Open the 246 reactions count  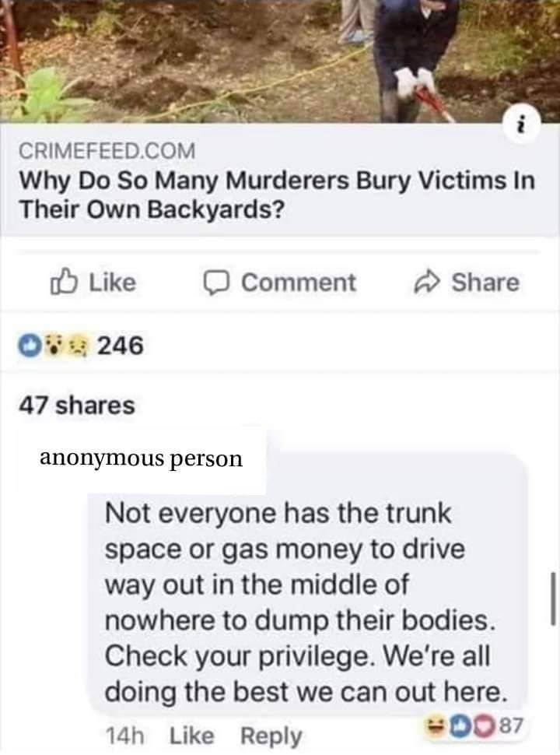121,346
